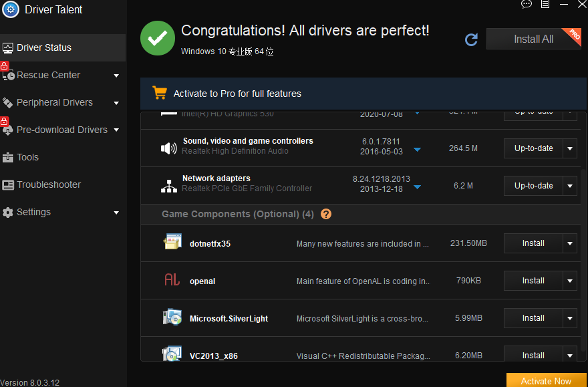Click Activate to Pro for full features
This screenshot has height=387, width=588.
click(x=237, y=94)
